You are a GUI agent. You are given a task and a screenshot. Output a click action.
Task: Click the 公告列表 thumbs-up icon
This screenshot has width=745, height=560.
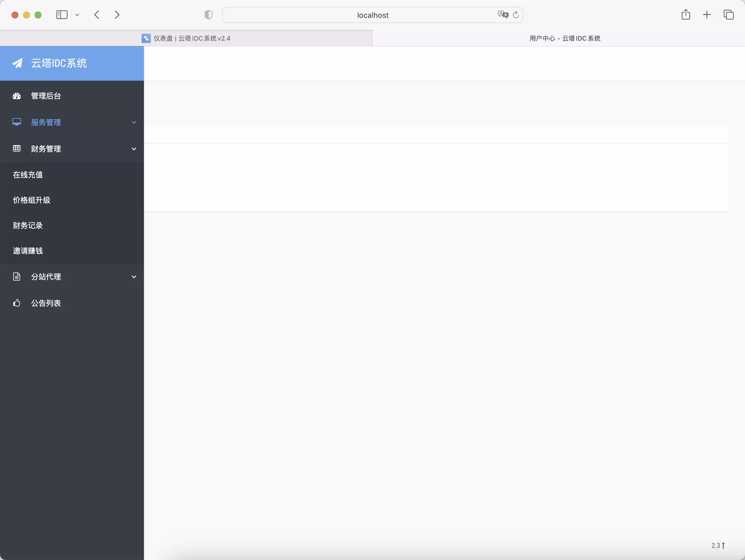(x=16, y=302)
